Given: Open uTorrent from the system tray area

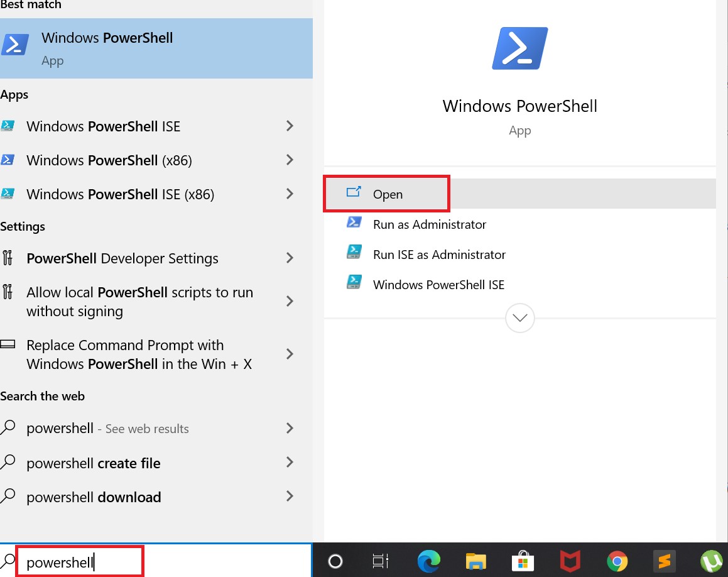Looking at the screenshot, I should [x=711, y=561].
